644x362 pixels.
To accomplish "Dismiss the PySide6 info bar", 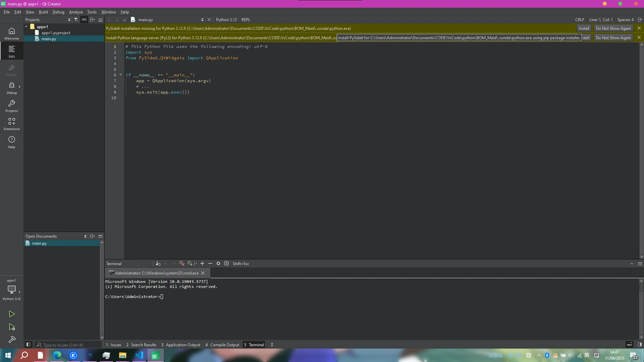I will click(639, 28).
